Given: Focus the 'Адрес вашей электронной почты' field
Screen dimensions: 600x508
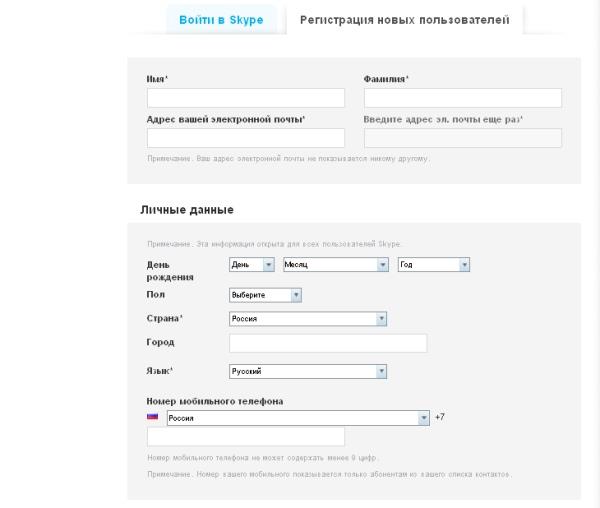Looking at the screenshot, I should tap(245, 138).
